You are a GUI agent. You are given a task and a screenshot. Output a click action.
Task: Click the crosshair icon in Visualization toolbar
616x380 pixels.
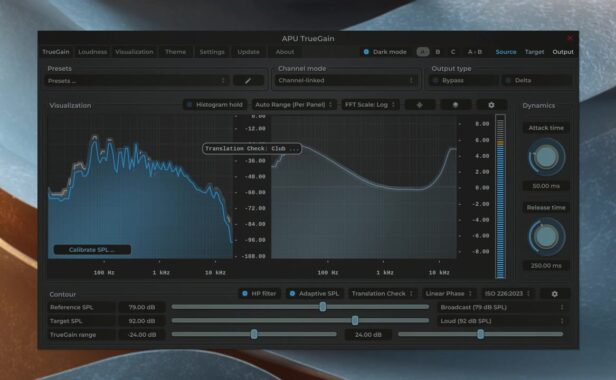pos(420,105)
